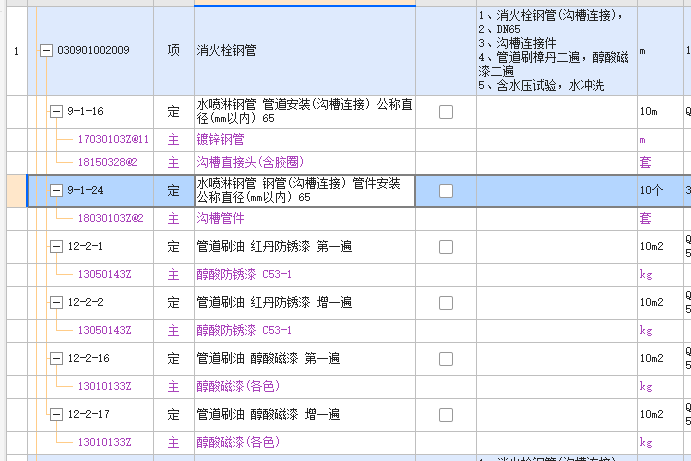Viewport: 691px width, 461px height.
Task: Select 醇酸防锈漆 C53-1 under 12-2-2
Action: [x=305, y=331]
